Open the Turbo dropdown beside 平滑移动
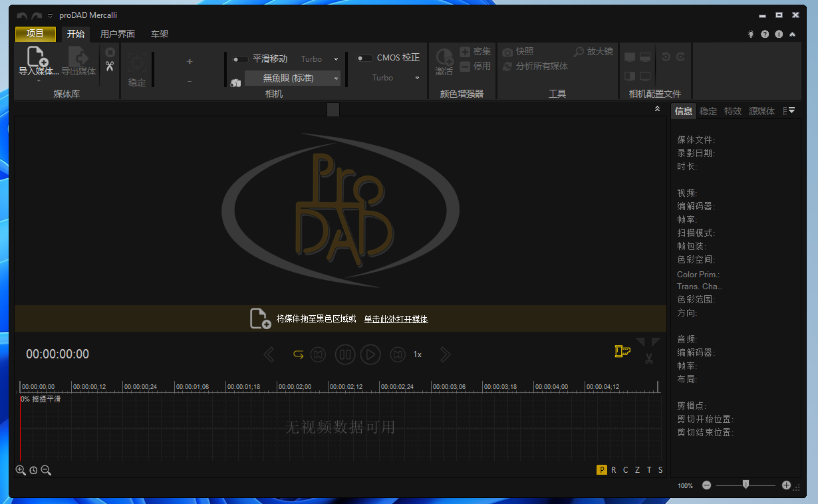 tap(335, 59)
